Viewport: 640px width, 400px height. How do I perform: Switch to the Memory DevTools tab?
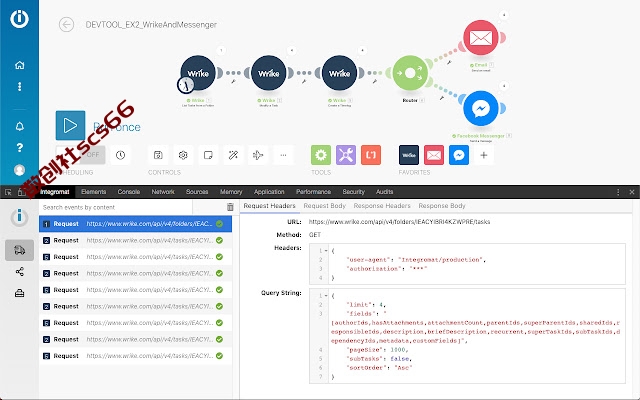tap(231, 192)
